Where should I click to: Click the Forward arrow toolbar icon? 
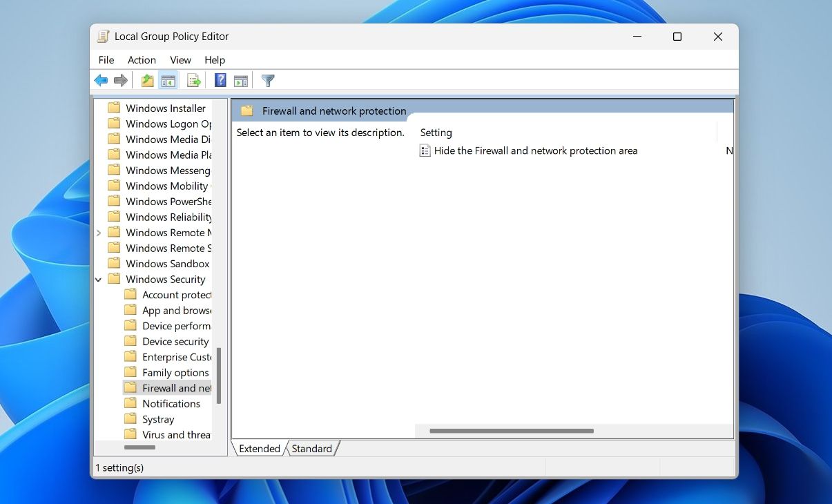click(x=121, y=81)
